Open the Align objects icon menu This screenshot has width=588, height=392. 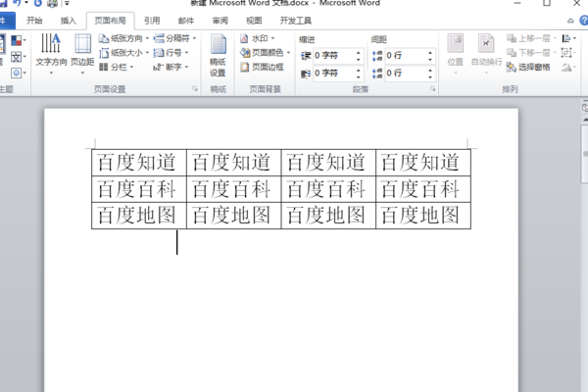pos(568,38)
